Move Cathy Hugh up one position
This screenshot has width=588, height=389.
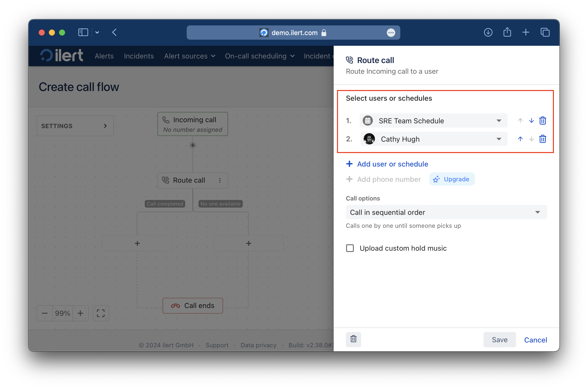point(520,139)
